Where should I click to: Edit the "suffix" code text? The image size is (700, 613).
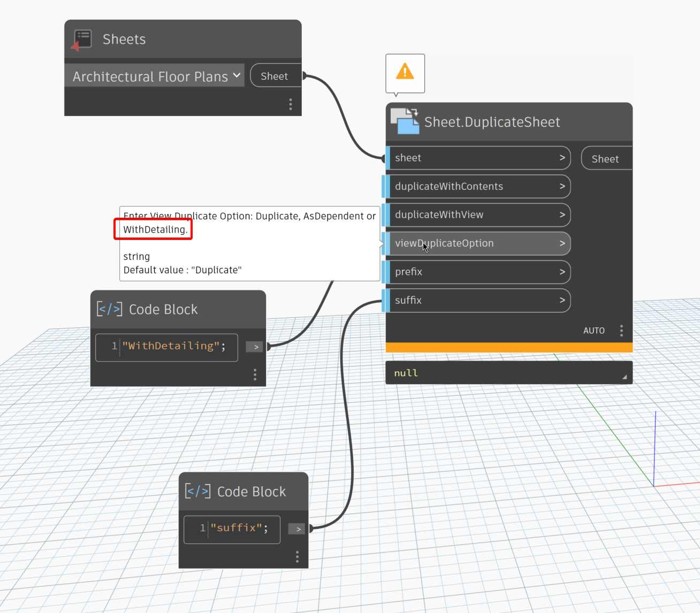point(239,528)
